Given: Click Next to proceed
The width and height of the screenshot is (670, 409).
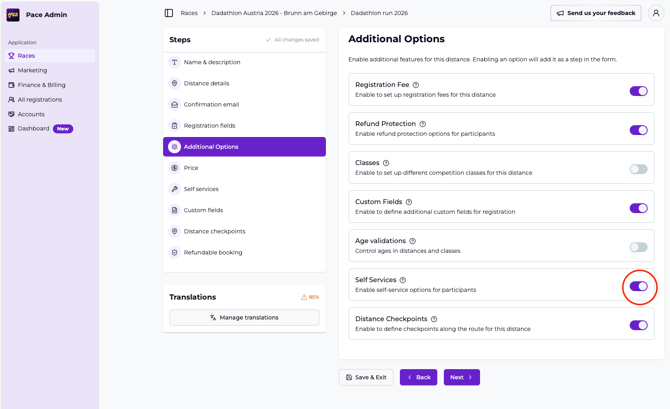Looking at the screenshot, I should (461, 377).
